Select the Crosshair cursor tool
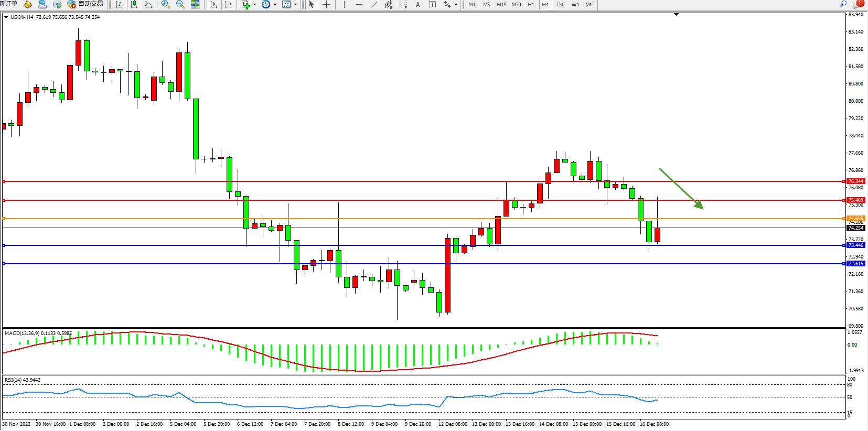Screen dimensions: 868x431 [326, 5]
